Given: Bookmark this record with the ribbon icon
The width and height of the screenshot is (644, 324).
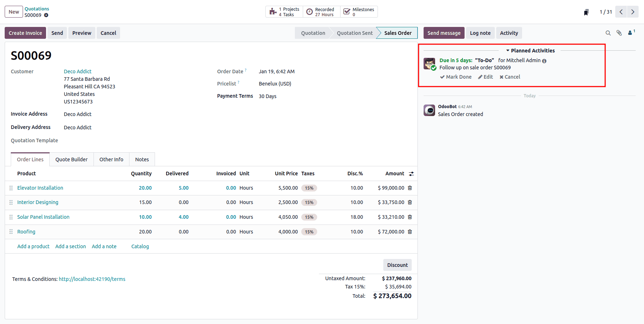Looking at the screenshot, I should coord(586,11).
